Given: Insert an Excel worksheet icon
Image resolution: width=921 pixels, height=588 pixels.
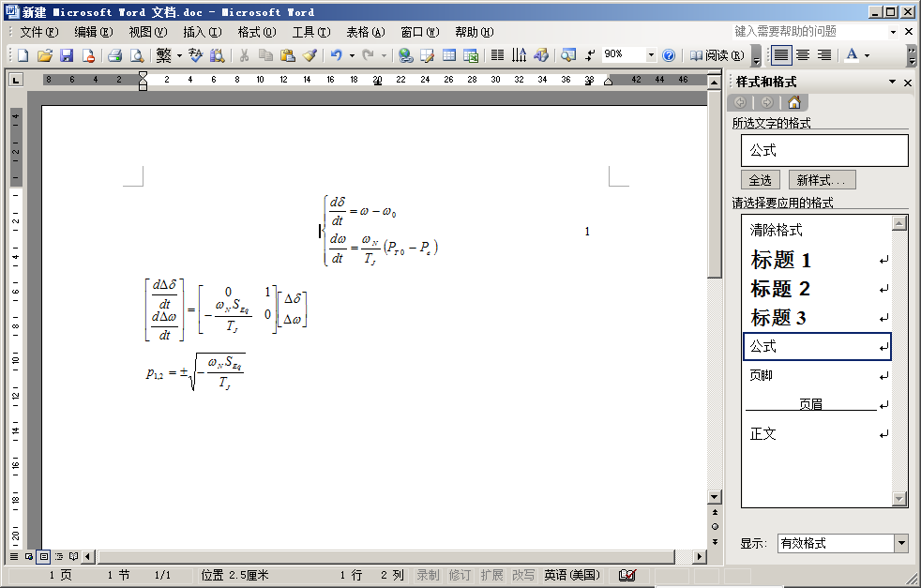Looking at the screenshot, I should (x=471, y=55).
